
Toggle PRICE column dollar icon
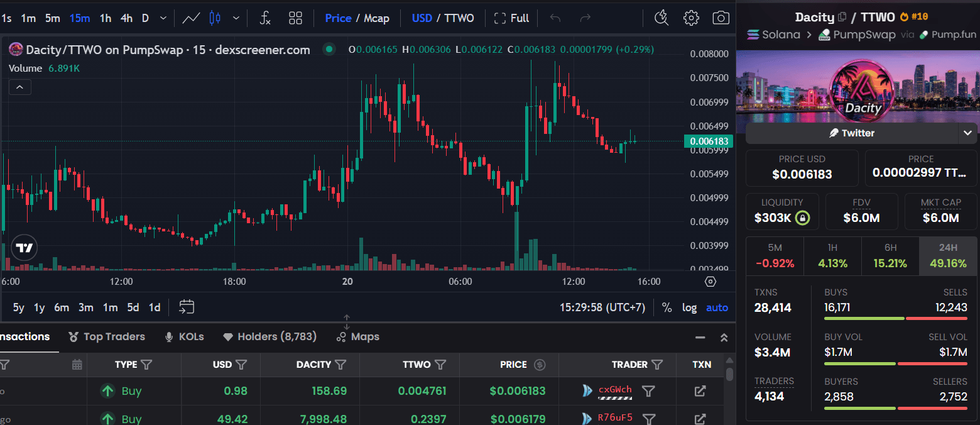(x=539, y=365)
